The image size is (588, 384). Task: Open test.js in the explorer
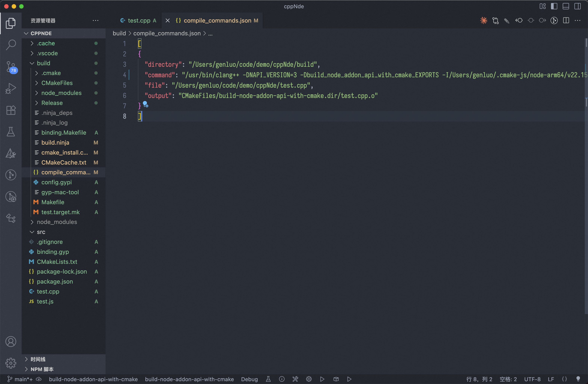coord(63,301)
